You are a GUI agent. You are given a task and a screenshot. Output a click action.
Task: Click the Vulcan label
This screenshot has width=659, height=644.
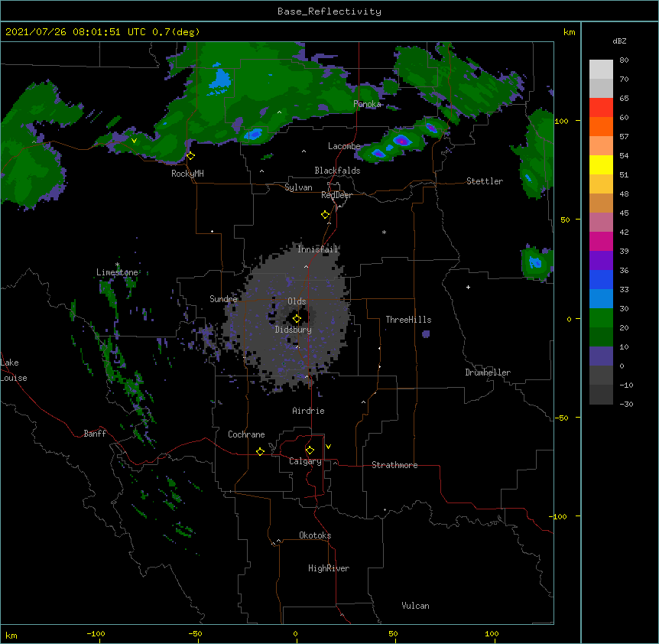click(x=415, y=606)
